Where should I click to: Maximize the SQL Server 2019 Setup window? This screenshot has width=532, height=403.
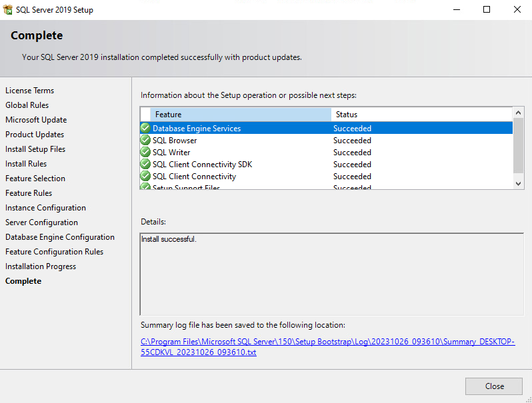click(x=487, y=9)
